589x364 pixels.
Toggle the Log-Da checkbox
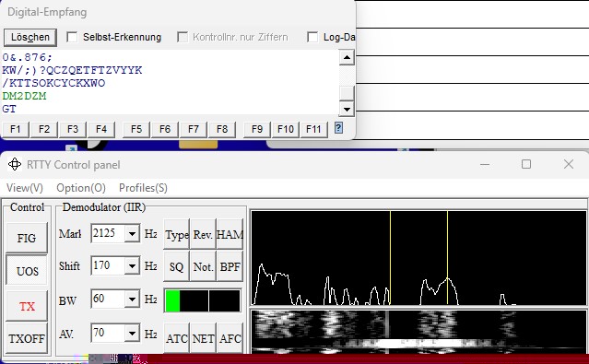pos(312,37)
